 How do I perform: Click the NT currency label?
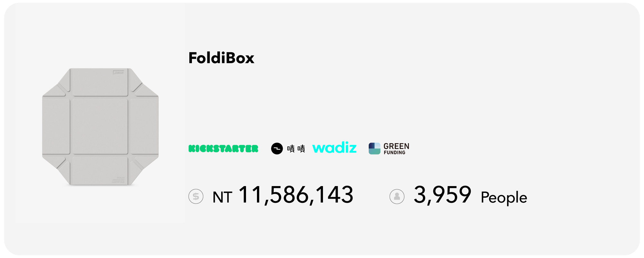tap(222, 197)
